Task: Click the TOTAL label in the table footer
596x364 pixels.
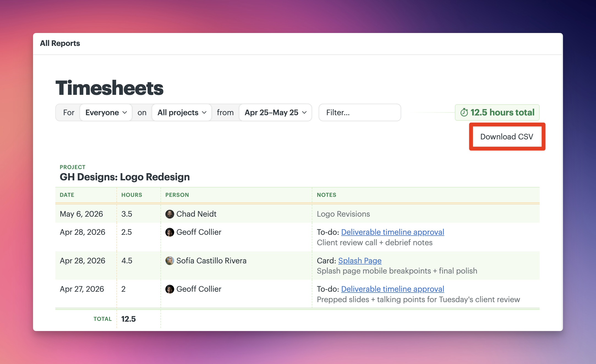Action: (x=103, y=319)
